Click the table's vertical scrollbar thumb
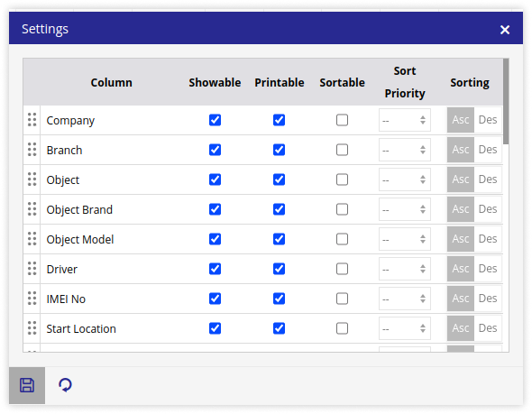The width and height of the screenshot is (532, 414). (x=506, y=101)
